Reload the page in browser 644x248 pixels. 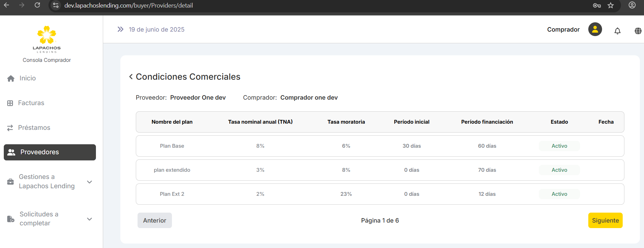click(37, 5)
